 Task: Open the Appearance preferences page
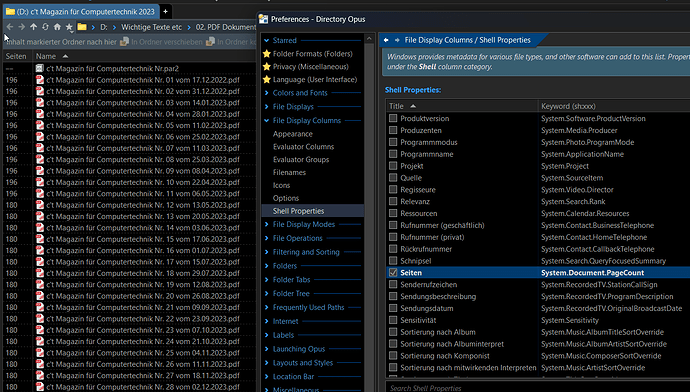tap(293, 134)
